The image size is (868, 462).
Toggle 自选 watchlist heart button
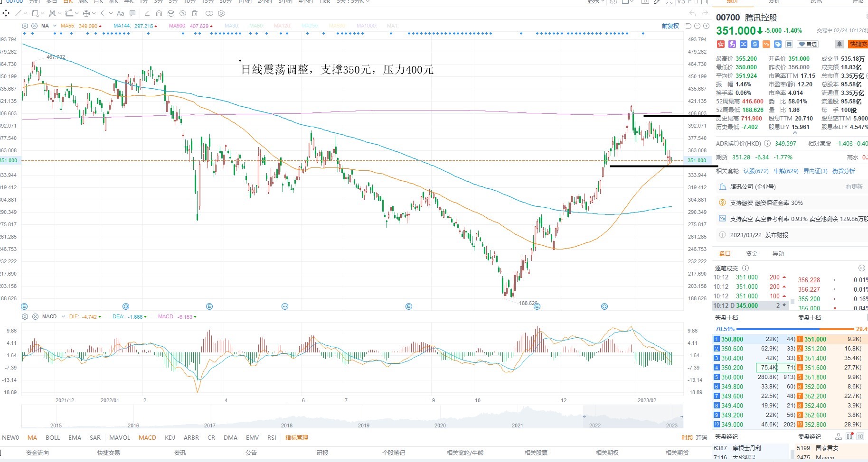tap(808, 44)
